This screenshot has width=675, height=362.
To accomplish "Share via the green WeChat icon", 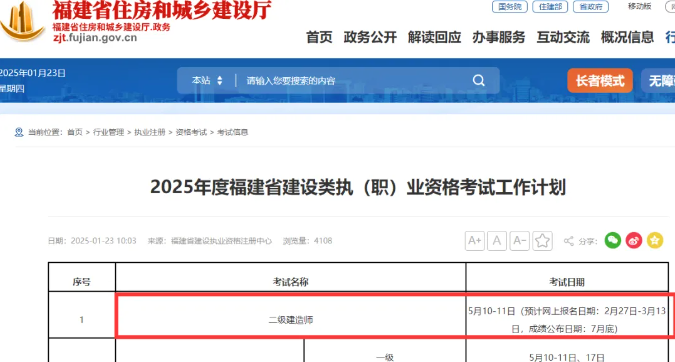I will coord(613,240).
